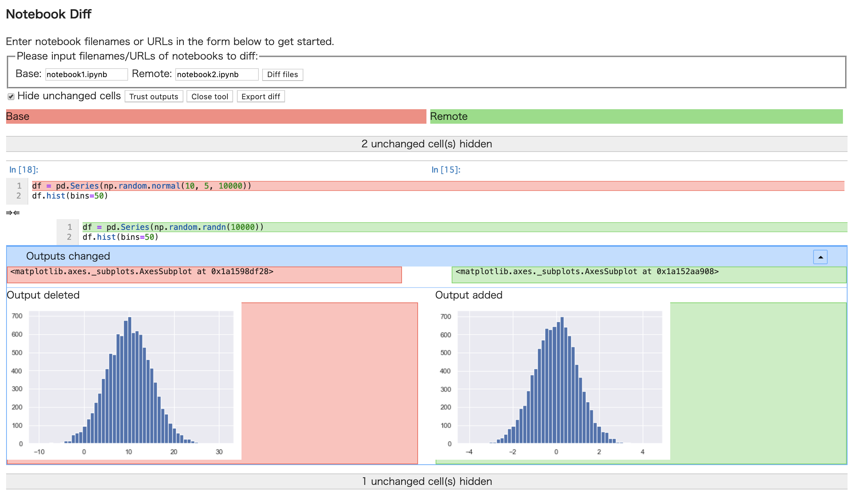Click deleted line with np.random.normal code
The width and height of the screenshot is (859, 504).
(x=141, y=186)
